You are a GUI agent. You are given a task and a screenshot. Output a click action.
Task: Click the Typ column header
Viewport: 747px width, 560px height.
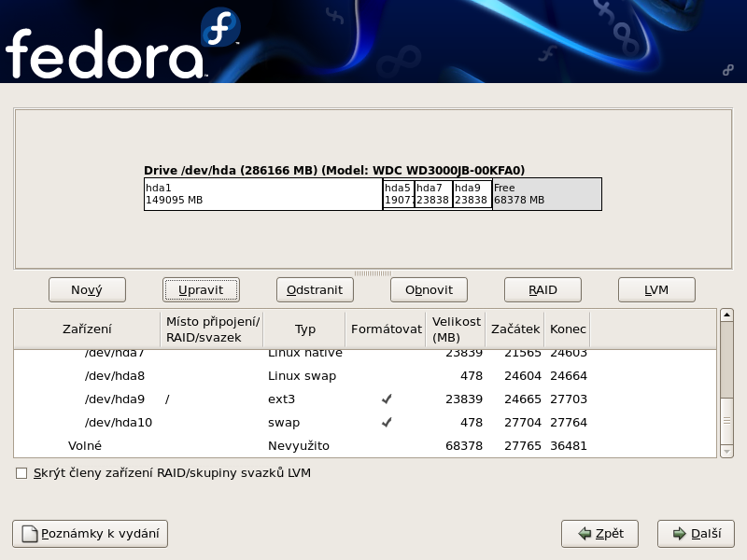304,329
